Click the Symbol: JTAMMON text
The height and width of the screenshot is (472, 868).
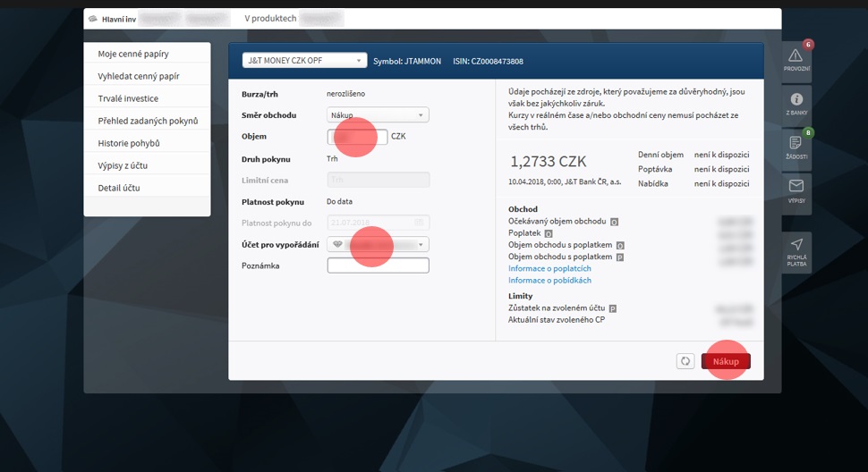(x=407, y=62)
